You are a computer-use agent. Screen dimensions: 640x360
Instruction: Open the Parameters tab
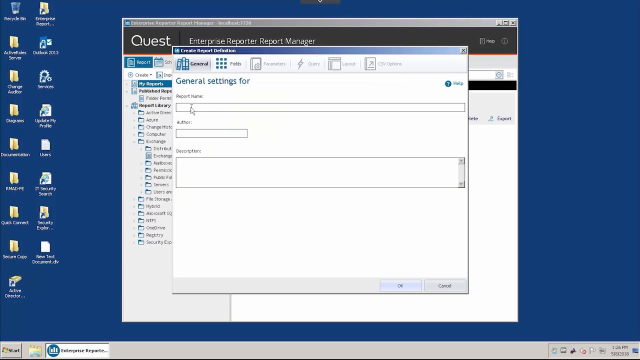tap(268, 64)
